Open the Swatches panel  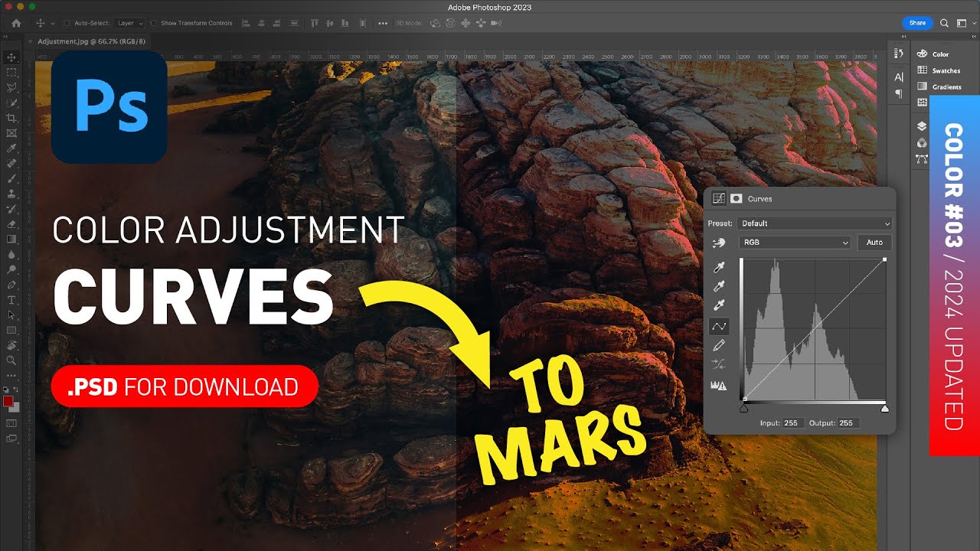coord(940,70)
